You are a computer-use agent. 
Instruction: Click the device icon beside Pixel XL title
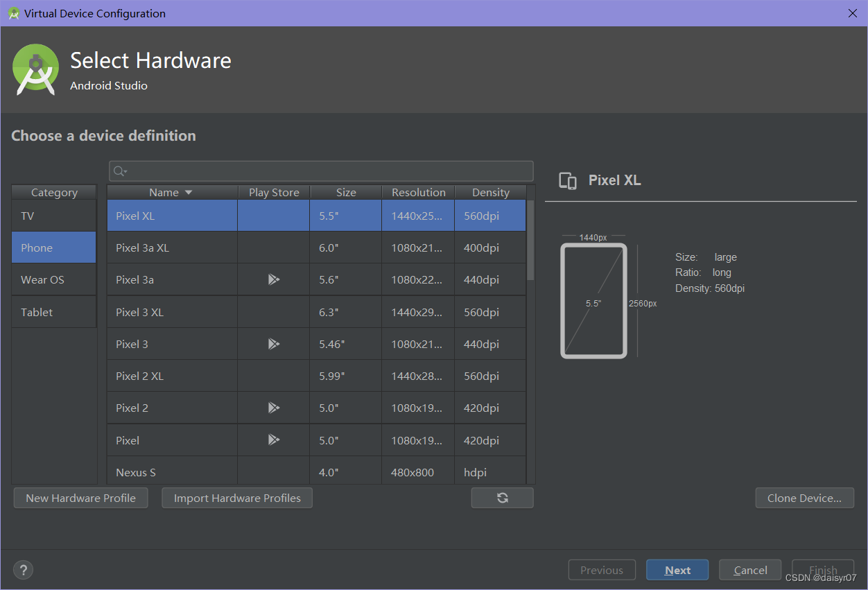point(568,181)
